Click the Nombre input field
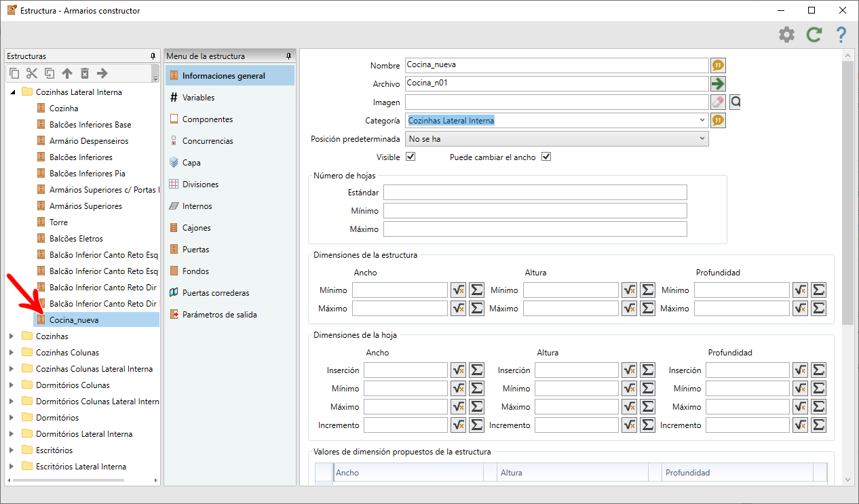 pyautogui.click(x=556, y=65)
